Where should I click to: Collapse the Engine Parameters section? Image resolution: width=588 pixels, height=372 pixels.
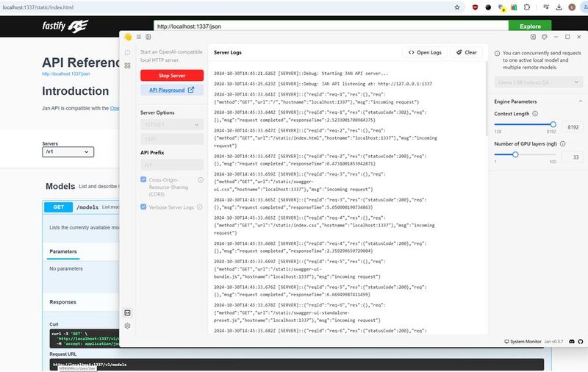pyautogui.click(x=580, y=101)
